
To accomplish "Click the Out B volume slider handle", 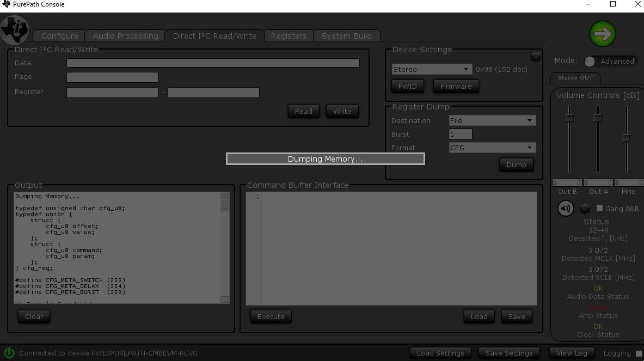I will click(x=569, y=118).
